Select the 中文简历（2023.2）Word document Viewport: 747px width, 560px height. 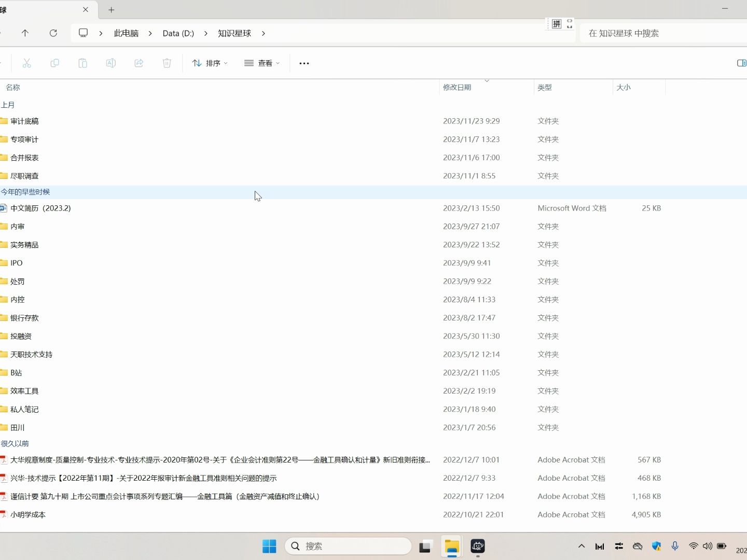pyautogui.click(x=40, y=208)
